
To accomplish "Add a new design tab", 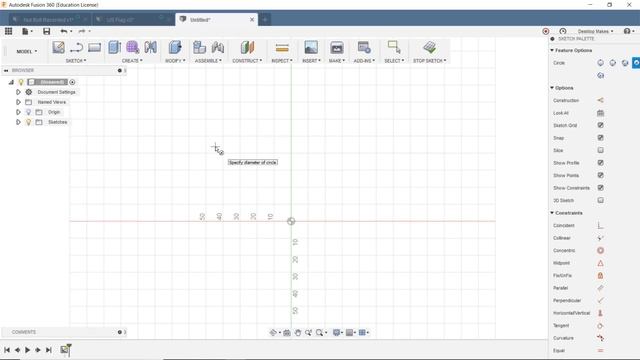I will [265, 20].
